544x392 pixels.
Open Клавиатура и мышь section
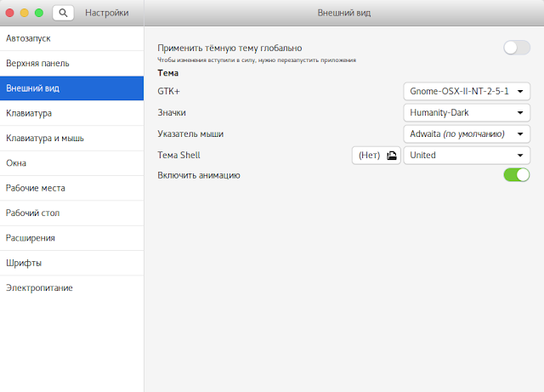tap(71, 139)
